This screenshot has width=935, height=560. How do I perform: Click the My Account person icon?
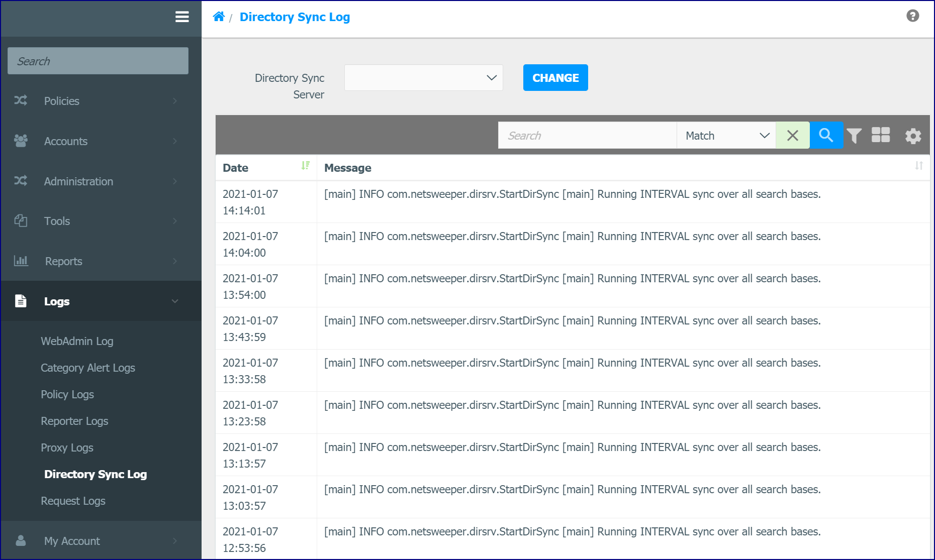point(21,540)
